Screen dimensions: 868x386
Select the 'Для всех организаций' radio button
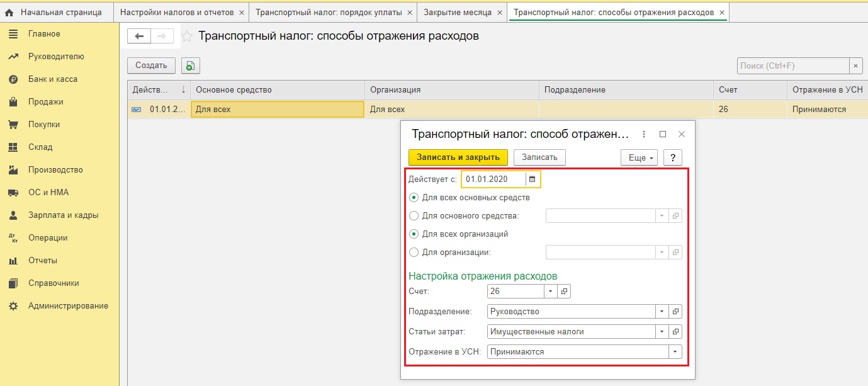(x=414, y=234)
